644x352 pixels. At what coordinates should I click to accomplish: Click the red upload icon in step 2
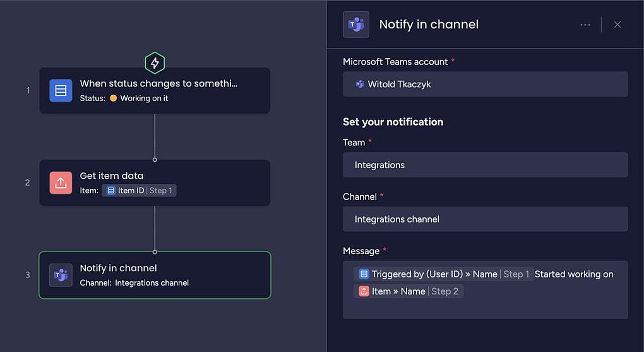click(61, 183)
